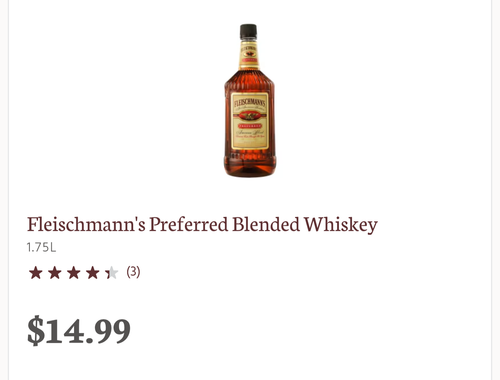Click the neck label on the bottle

click(x=249, y=55)
